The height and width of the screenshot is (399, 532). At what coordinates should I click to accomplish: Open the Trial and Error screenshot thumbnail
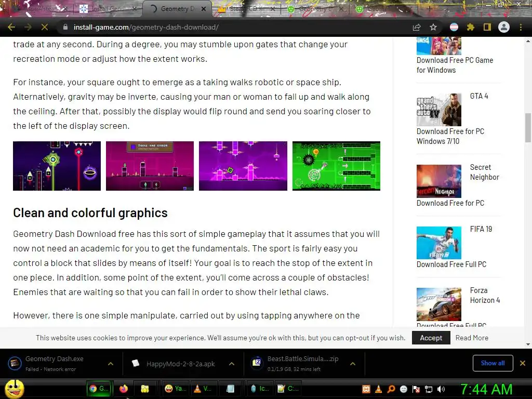(x=150, y=166)
